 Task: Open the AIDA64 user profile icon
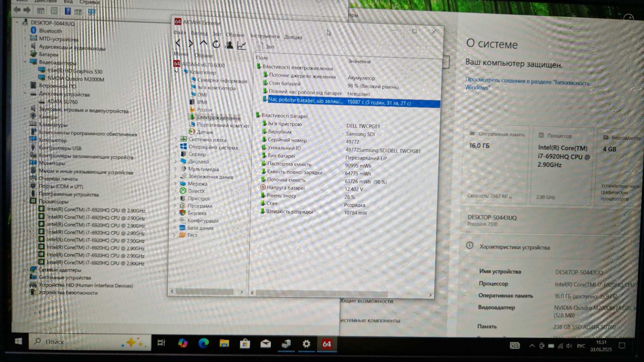229,45
